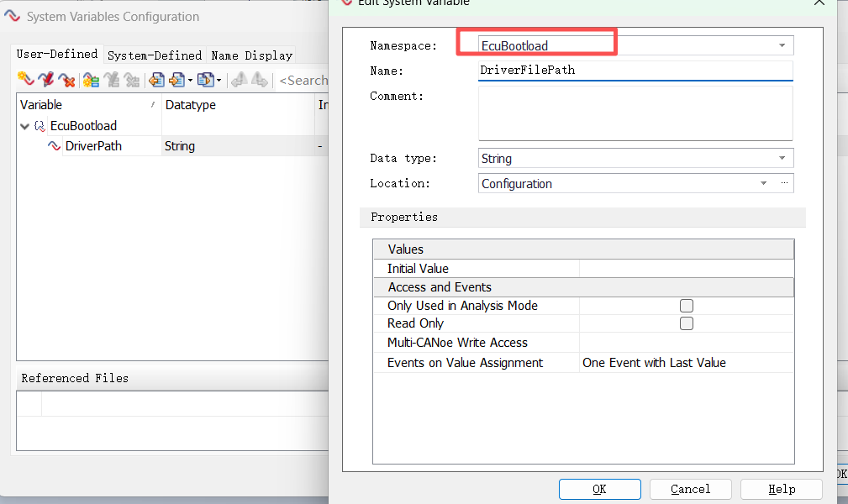Confirm the dialog with the OK button

[x=600, y=489]
